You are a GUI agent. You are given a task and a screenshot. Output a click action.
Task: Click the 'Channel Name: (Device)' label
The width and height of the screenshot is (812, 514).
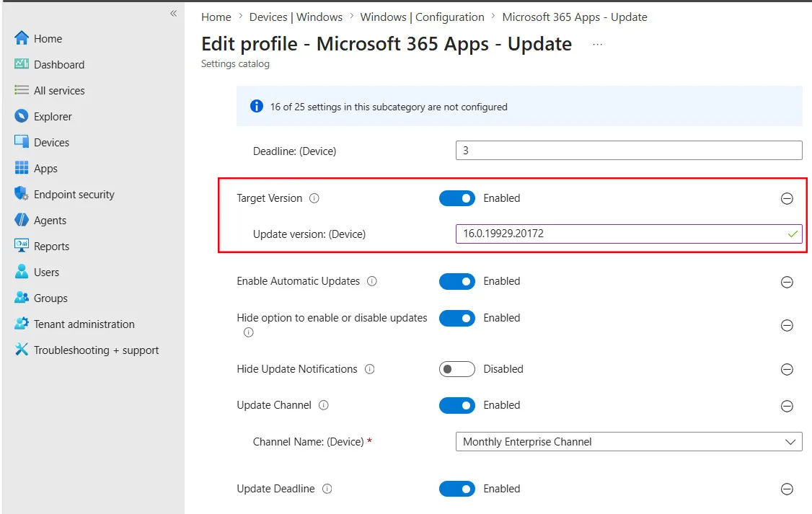pos(308,441)
